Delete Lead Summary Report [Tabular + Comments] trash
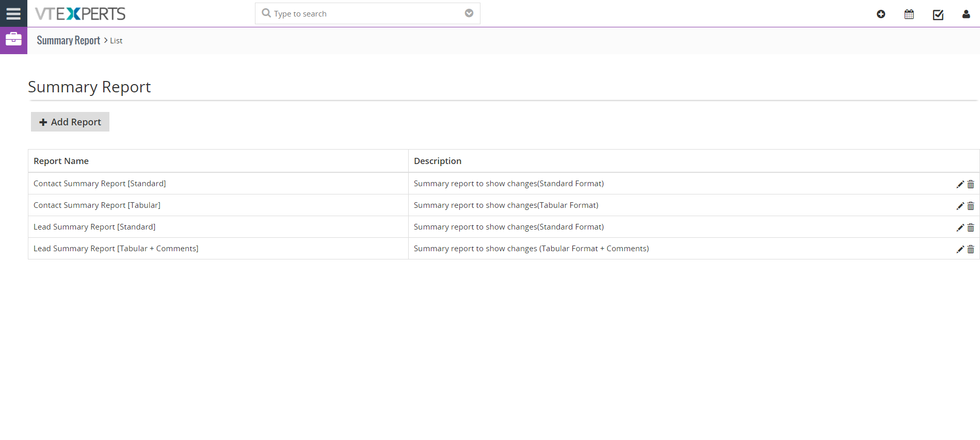The image size is (980, 440). tap(971, 249)
